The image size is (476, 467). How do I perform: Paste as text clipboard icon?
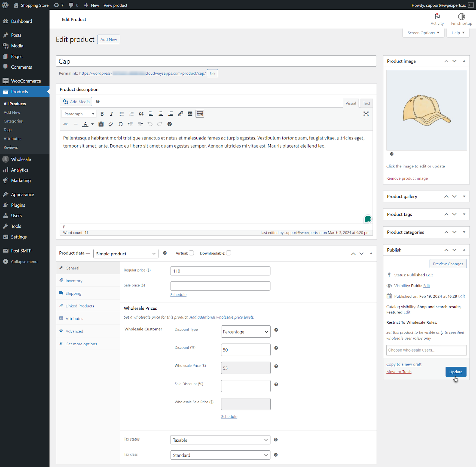point(101,124)
